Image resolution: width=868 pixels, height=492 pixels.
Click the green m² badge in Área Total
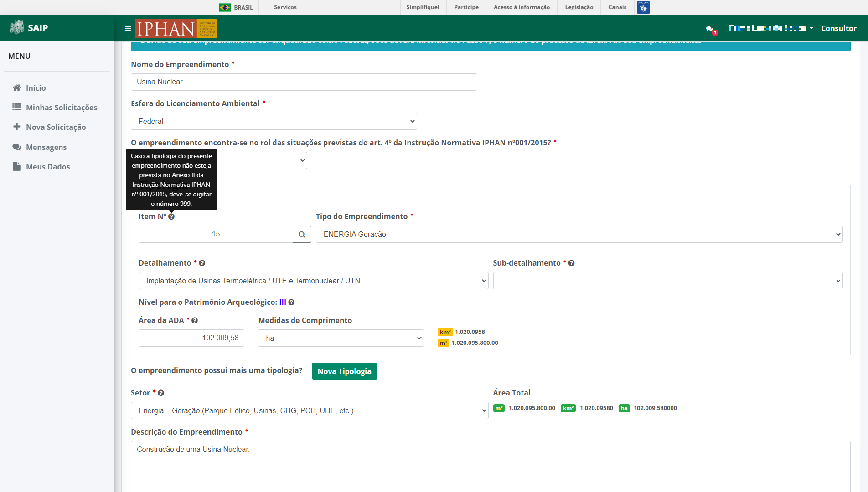click(x=499, y=408)
